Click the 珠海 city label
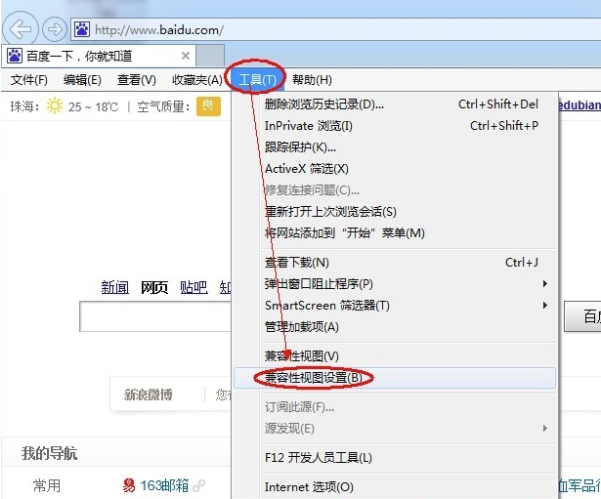The height and width of the screenshot is (499, 601). [24, 106]
